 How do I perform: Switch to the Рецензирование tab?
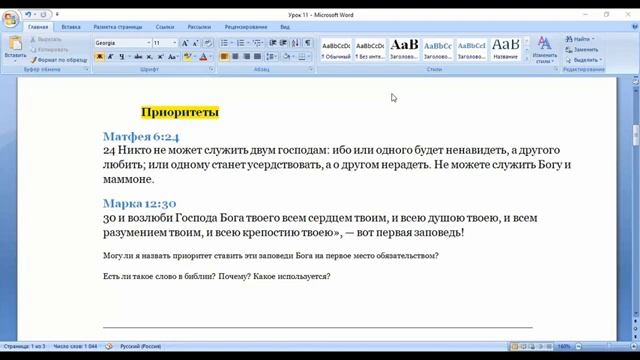tap(246, 27)
